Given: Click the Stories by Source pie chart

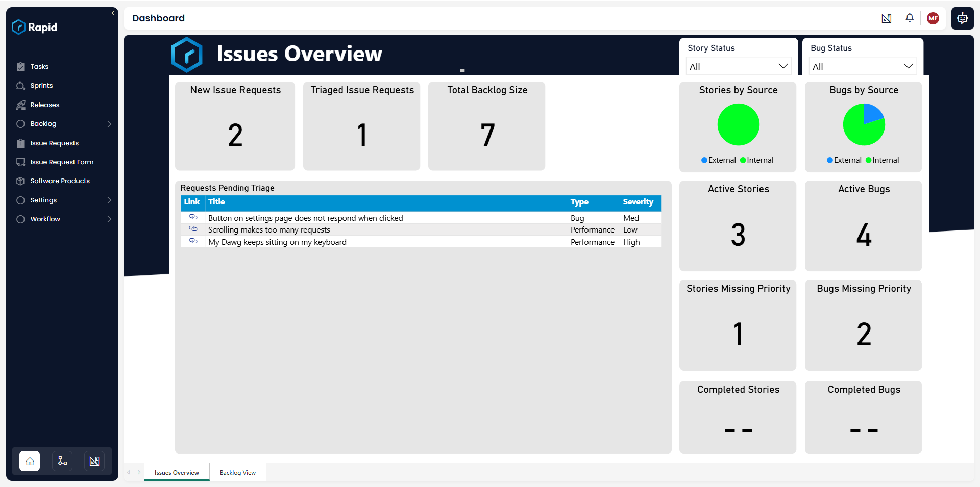Looking at the screenshot, I should coord(739,124).
